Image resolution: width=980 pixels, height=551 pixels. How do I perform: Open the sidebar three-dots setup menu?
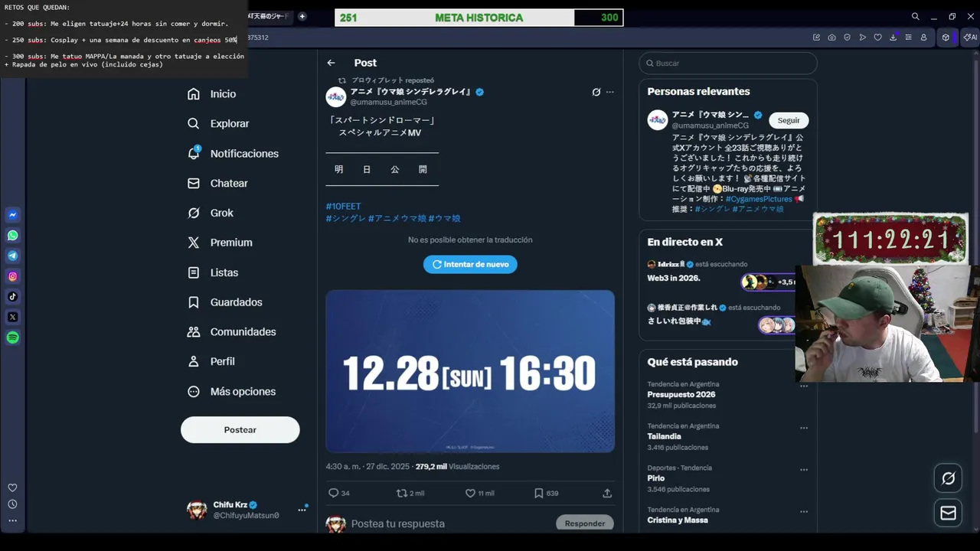(x=12, y=520)
